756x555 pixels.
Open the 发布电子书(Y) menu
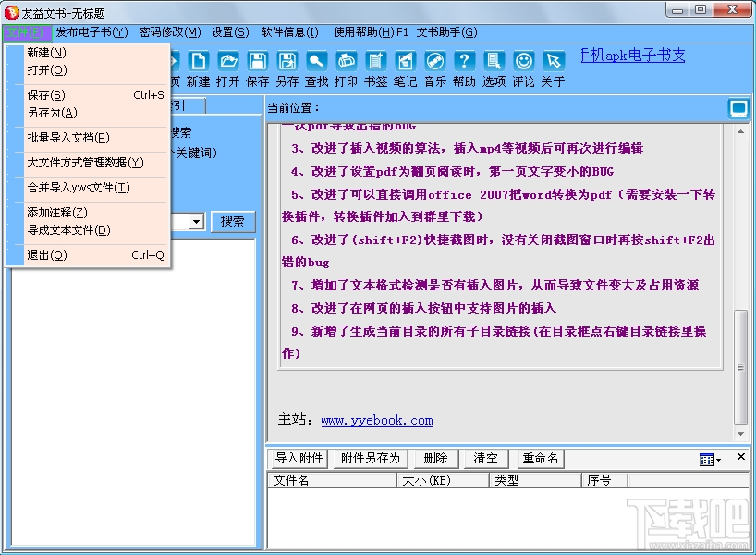click(x=92, y=32)
